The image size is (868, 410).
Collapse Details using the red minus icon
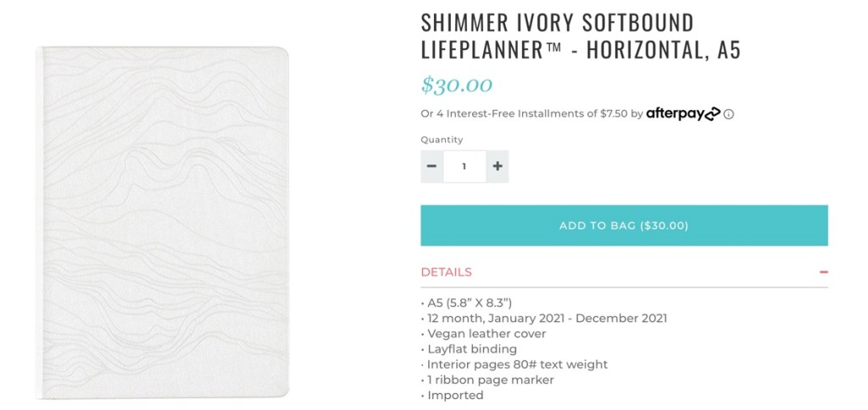(x=823, y=272)
